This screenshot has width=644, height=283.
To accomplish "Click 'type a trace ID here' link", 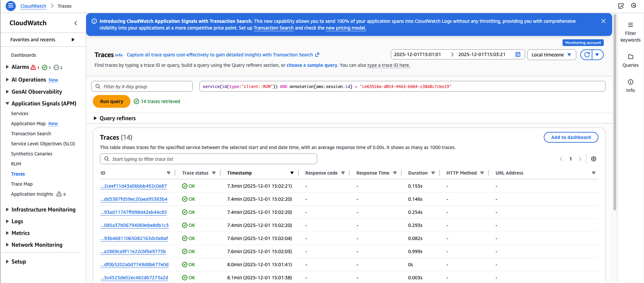I will click(x=389, y=65).
